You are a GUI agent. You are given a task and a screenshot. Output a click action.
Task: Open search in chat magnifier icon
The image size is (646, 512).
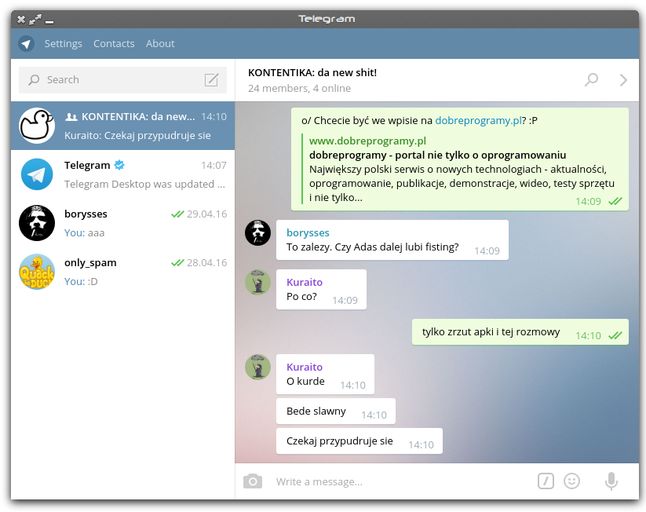(x=591, y=80)
